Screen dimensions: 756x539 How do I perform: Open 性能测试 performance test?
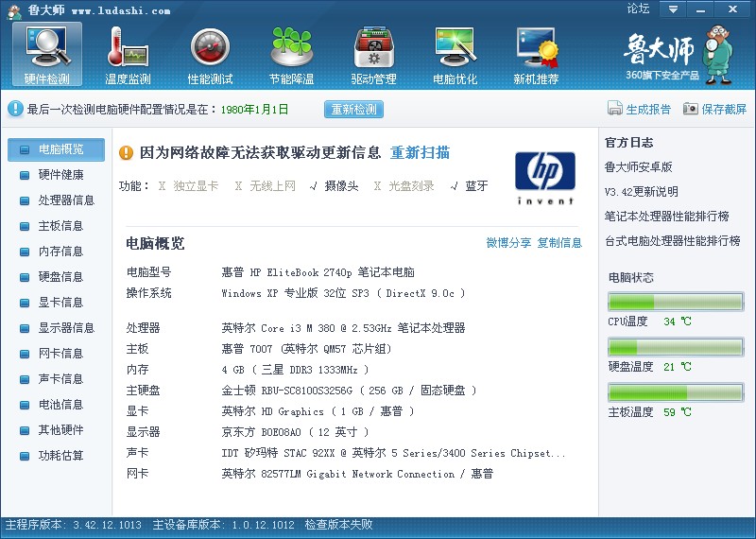(210, 55)
